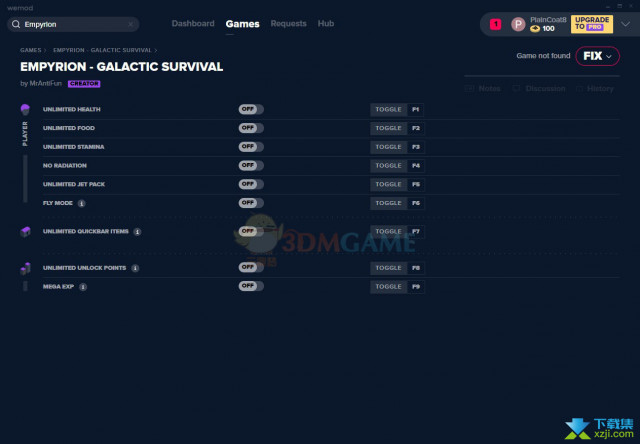Click TOGGLE hotkey button for Unlimited Unlock Points
640x444 pixels.
(397, 268)
